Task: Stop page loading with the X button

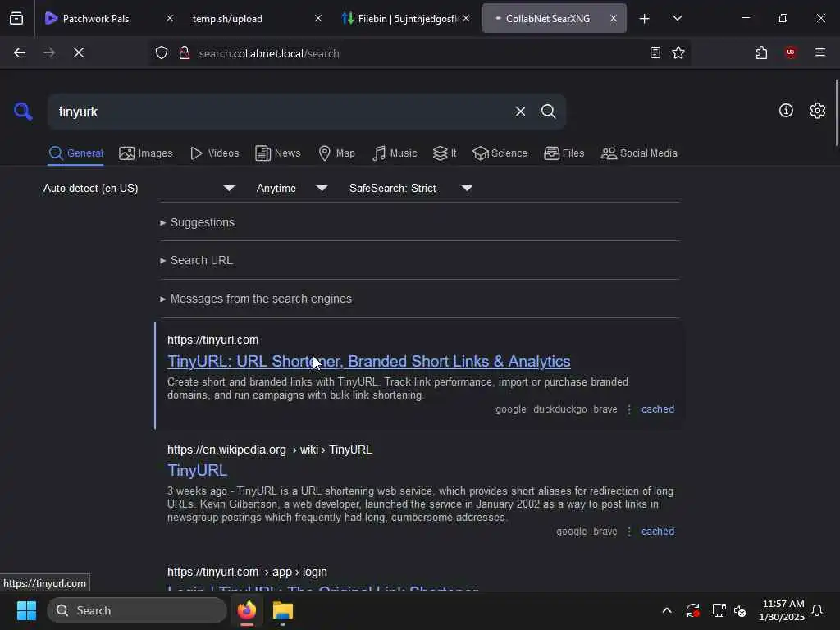Action: click(79, 52)
